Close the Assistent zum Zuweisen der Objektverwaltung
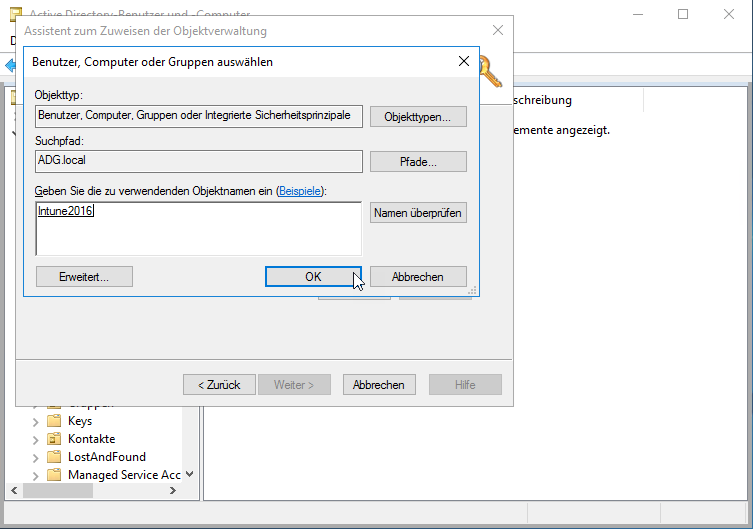Viewport: 753px width, 529px height. 498,30
